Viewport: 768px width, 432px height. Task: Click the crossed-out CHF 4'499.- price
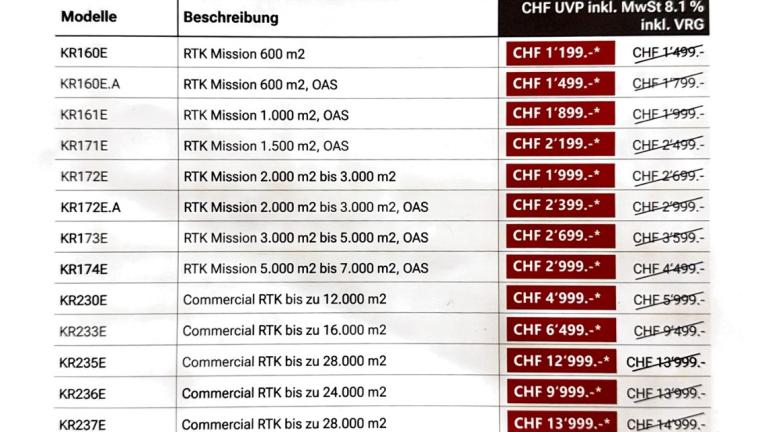[x=668, y=269]
